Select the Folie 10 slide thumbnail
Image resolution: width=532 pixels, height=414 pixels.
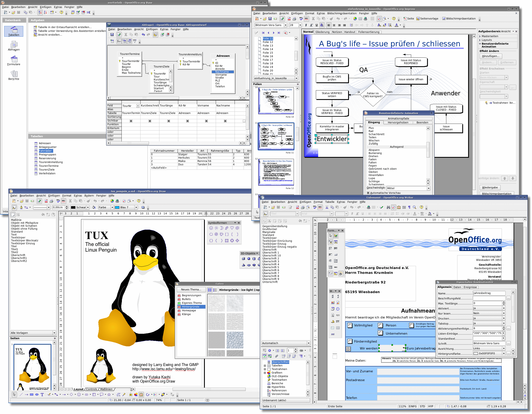(276, 101)
